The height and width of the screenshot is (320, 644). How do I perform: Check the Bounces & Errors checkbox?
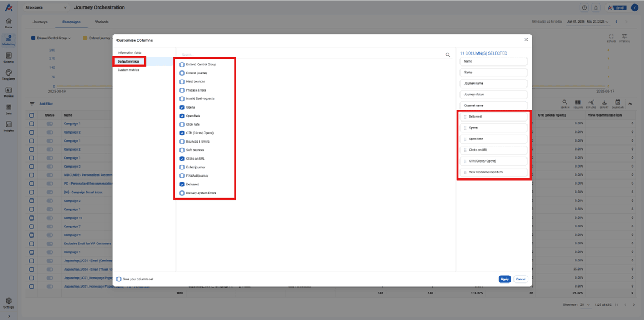182,142
